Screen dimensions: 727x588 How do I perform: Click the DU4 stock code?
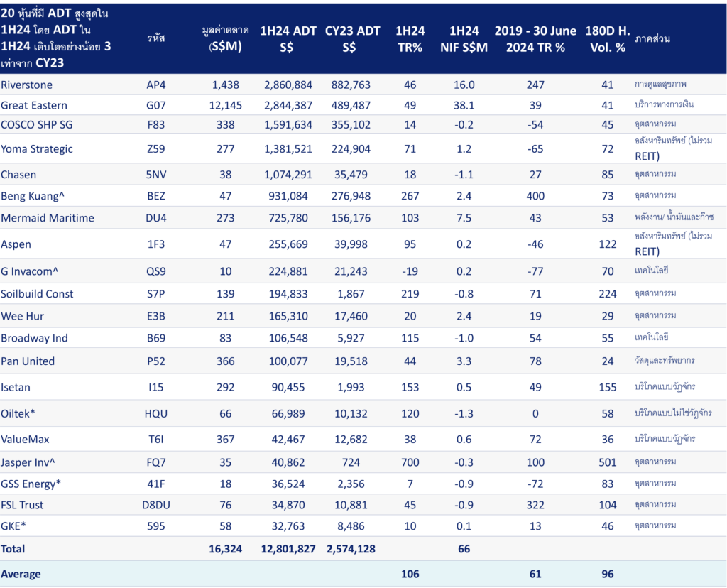coord(155,218)
